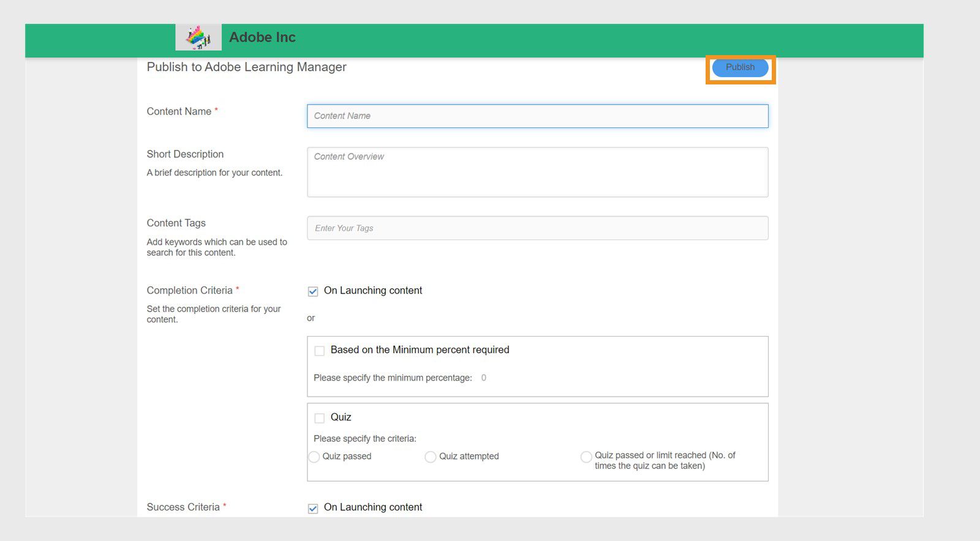The height and width of the screenshot is (541, 980).
Task: Click the Adobe Inc header title
Action: click(x=262, y=37)
